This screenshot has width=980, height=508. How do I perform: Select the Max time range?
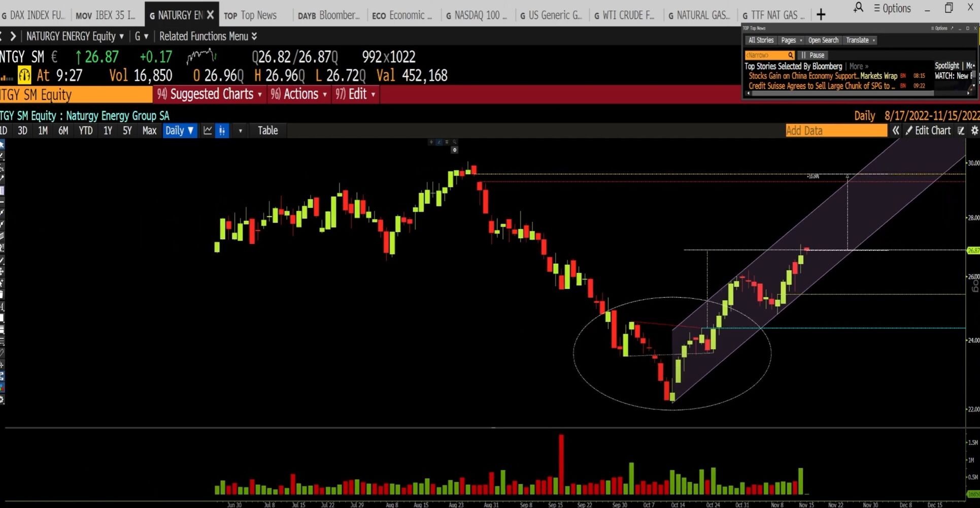149,131
